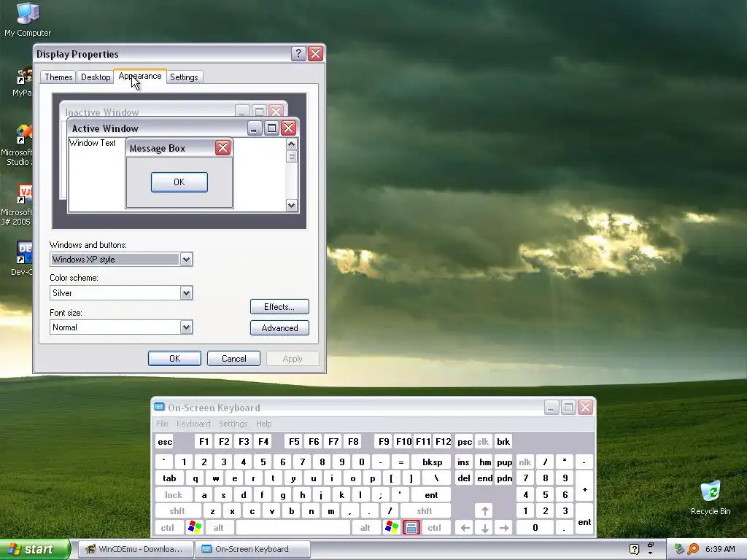This screenshot has height=560, width=747.
Task: Open the File menu in On-Screen Keyboard
Action: pyautogui.click(x=162, y=424)
